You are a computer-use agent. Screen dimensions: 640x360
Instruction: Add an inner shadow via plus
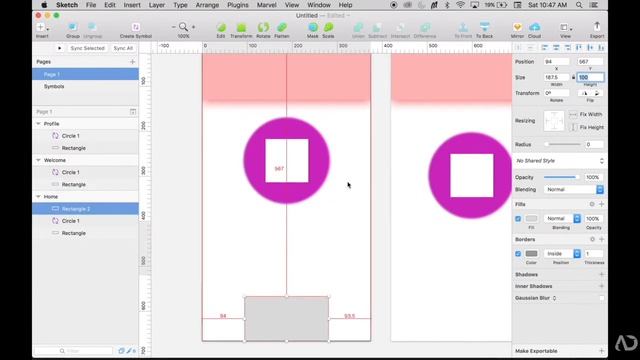click(x=601, y=286)
